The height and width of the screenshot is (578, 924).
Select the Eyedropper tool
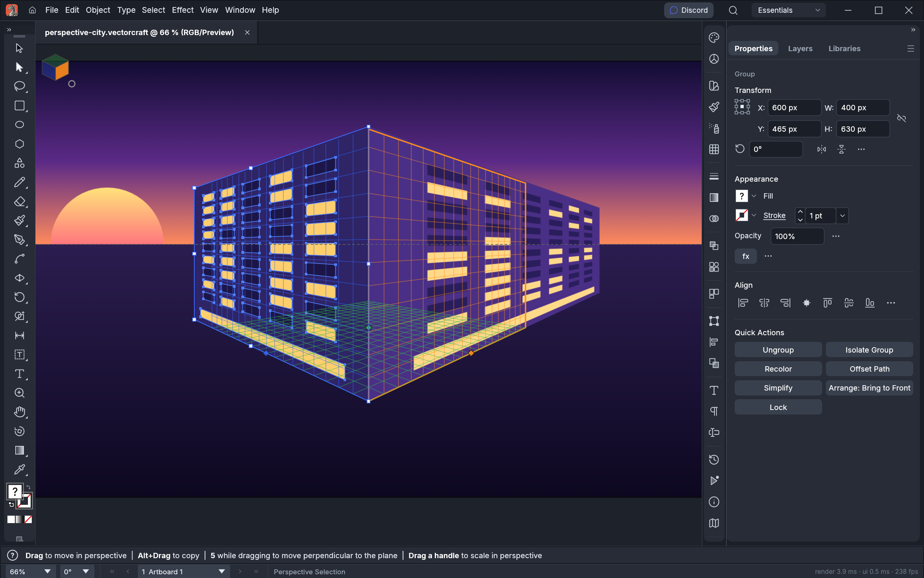(x=19, y=469)
